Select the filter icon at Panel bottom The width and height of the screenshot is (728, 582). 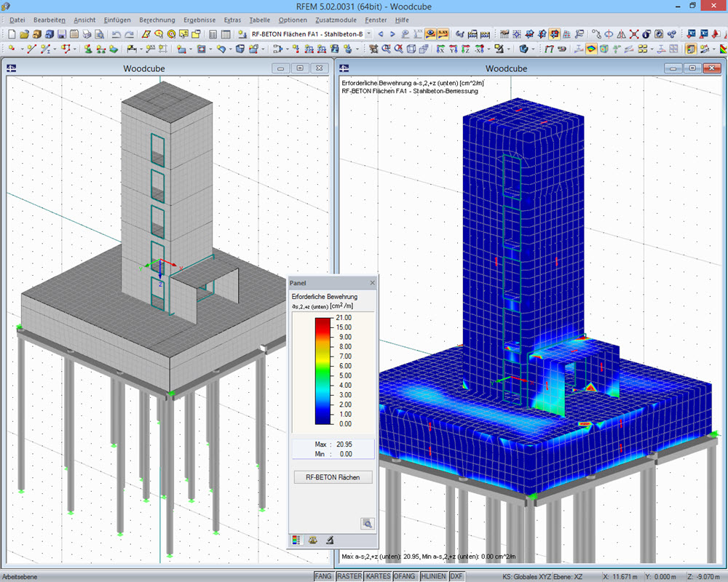[x=330, y=540]
